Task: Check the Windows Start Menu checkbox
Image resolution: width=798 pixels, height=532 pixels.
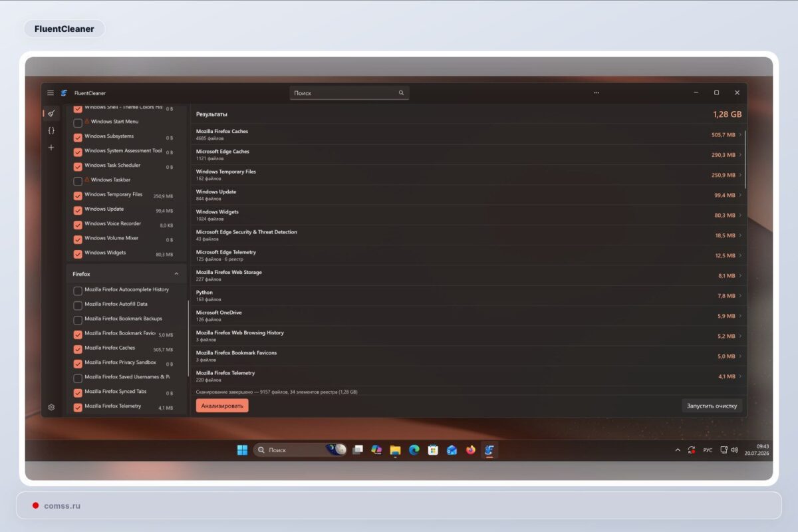Action: tap(78, 123)
